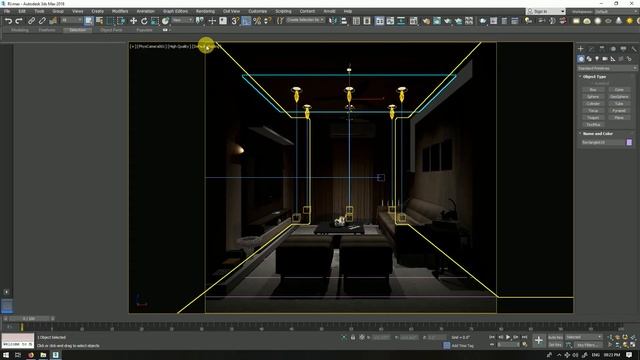Click the Cylinder primitive button

(x=593, y=104)
